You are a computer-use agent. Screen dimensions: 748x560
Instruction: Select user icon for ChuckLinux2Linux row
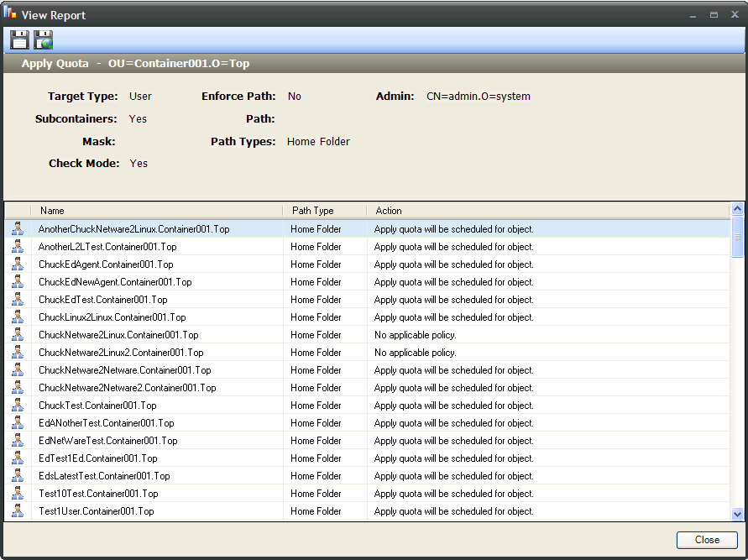(18, 317)
